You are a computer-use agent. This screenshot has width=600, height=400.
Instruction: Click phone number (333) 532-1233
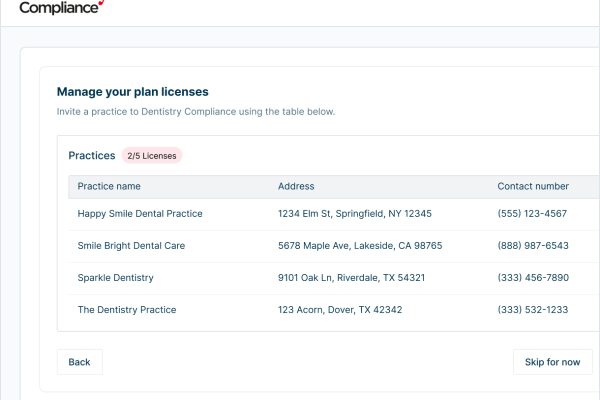[x=533, y=310]
